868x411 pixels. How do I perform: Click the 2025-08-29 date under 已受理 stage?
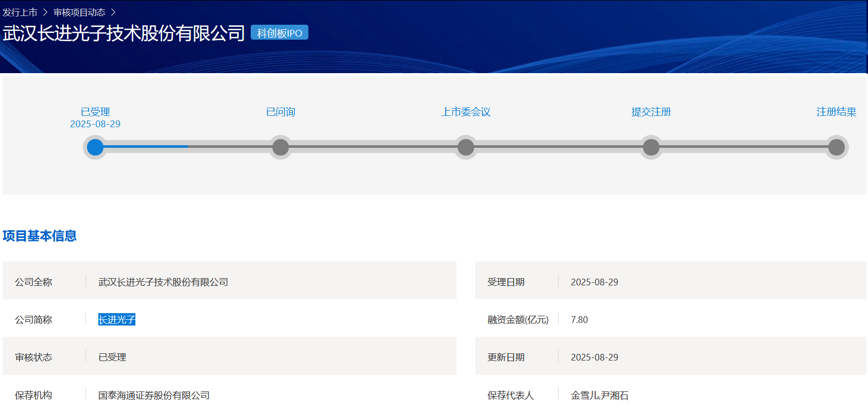(x=95, y=124)
